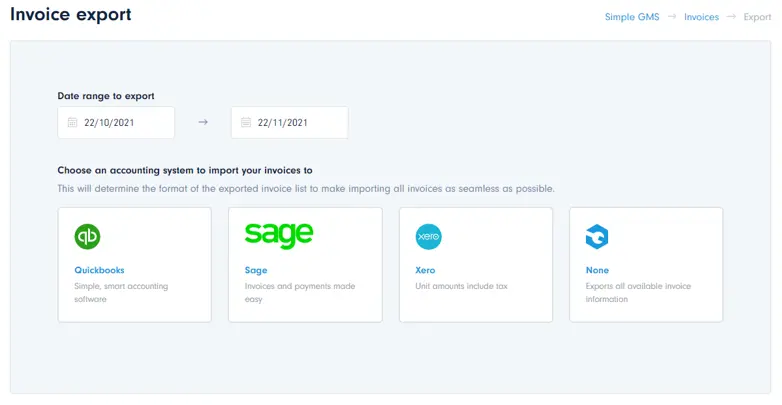Click the Quickbooks green logo icon
The width and height of the screenshot is (782, 405).
88,237
